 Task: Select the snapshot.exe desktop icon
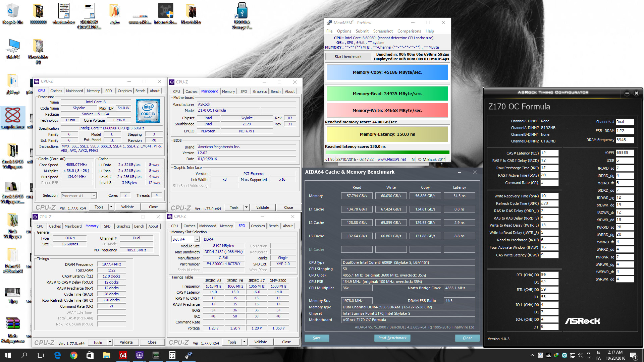click(13, 118)
